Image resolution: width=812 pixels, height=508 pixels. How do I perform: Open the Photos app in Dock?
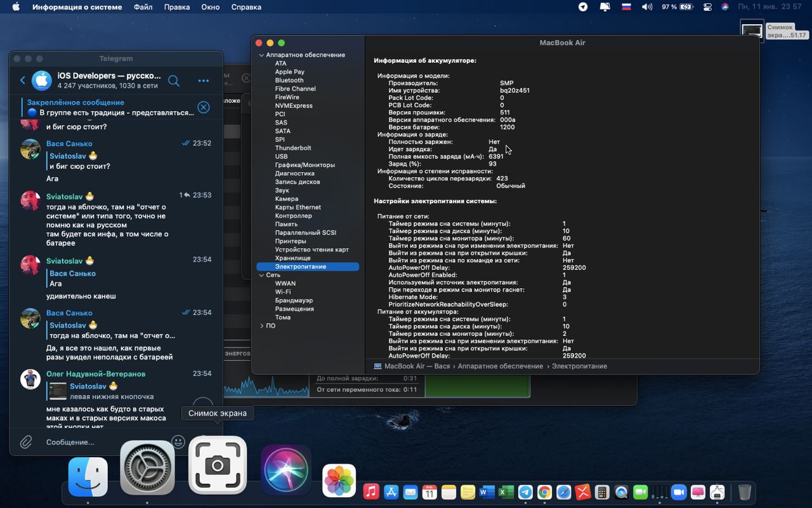tap(339, 480)
